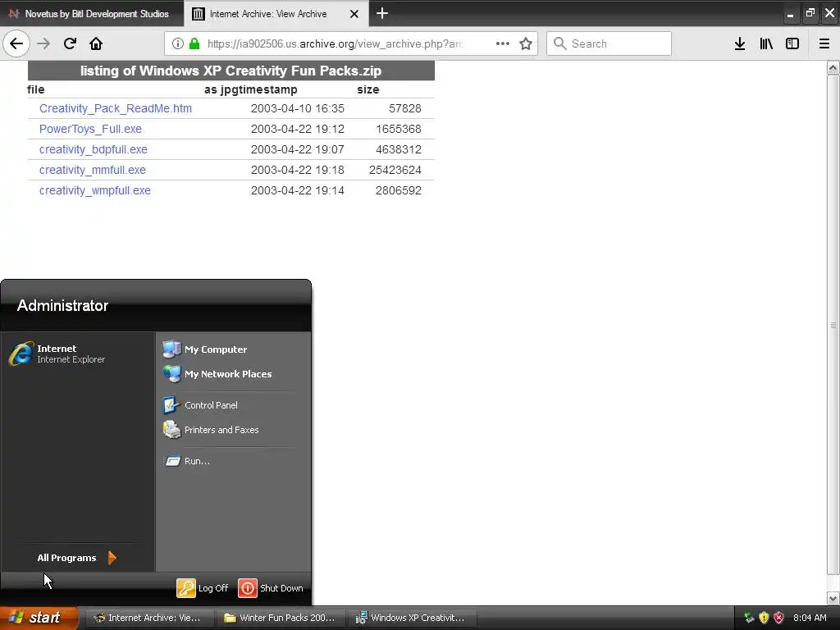Click the Administrator user name
This screenshot has width=840, height=630.
pyautogui.click(x=62, y=305)
